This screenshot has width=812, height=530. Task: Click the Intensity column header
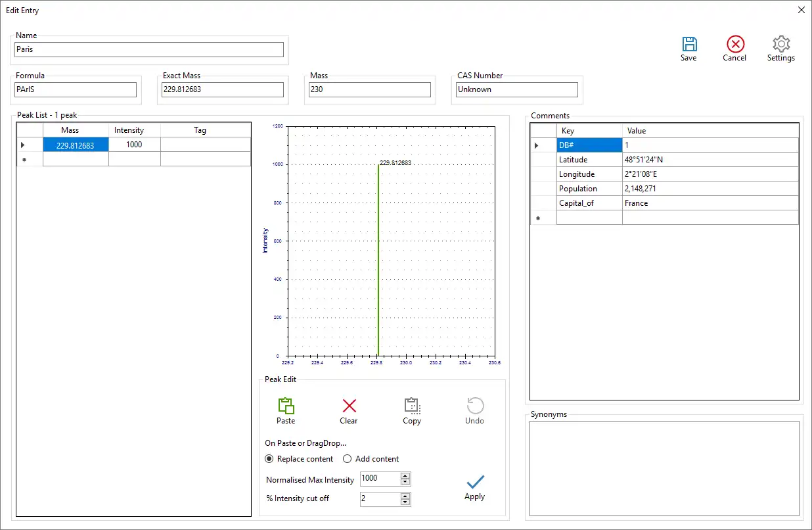coord(135,130)
